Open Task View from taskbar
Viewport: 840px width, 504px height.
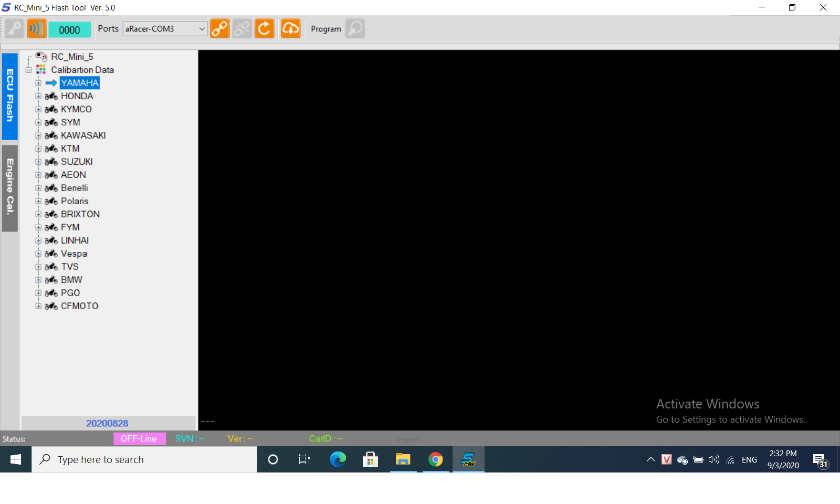tap(304, 459)
